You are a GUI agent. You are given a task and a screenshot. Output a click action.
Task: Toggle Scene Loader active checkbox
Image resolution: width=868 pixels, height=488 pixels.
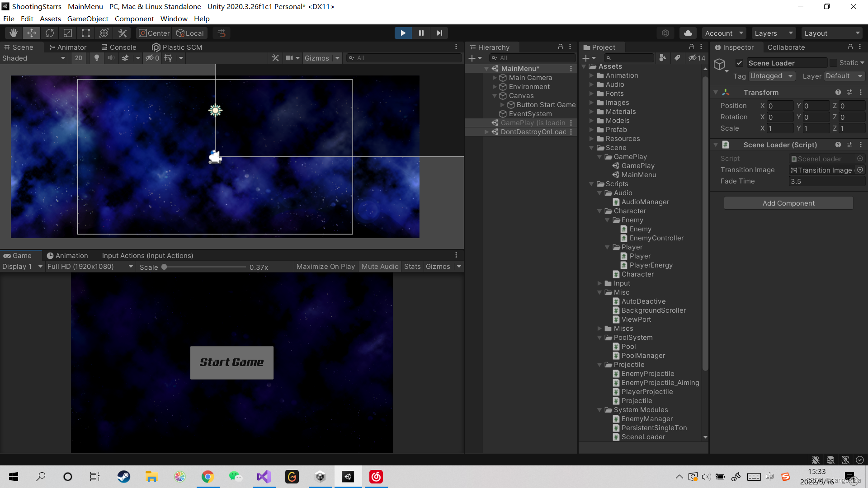[740, 63]
